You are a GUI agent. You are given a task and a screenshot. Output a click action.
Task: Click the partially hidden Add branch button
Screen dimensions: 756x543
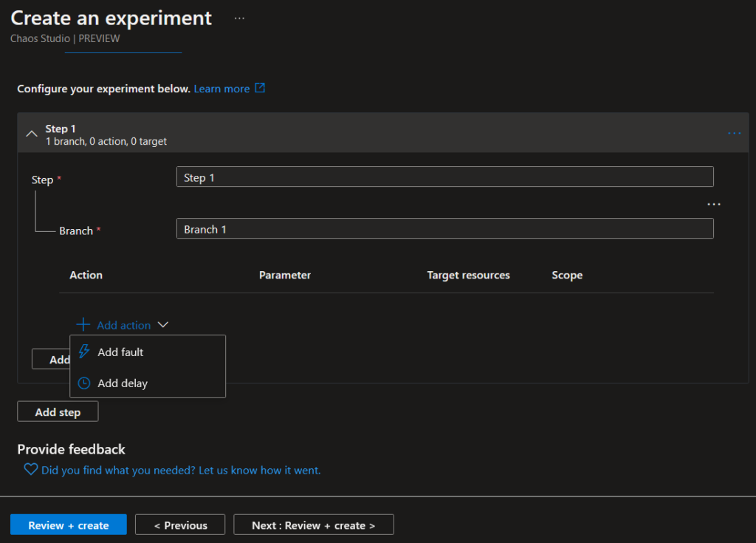pyautogui.click(x=51, y=359)
